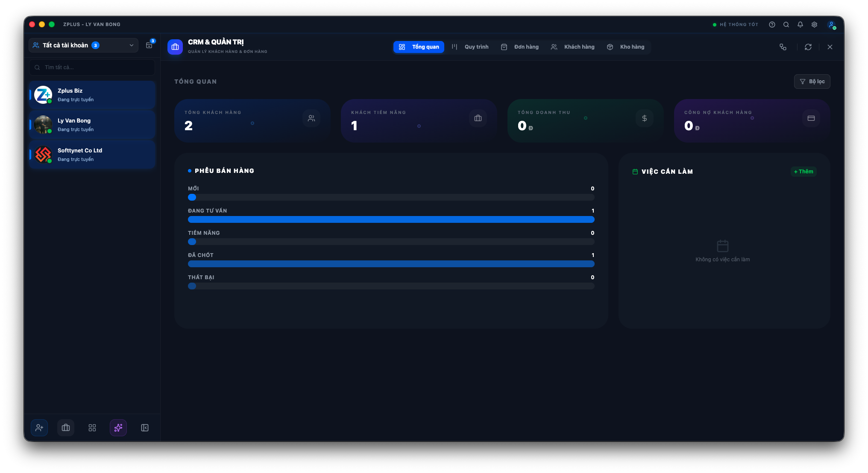
Task: Open the purple AI sparkle icon
Action: [118, 428]
